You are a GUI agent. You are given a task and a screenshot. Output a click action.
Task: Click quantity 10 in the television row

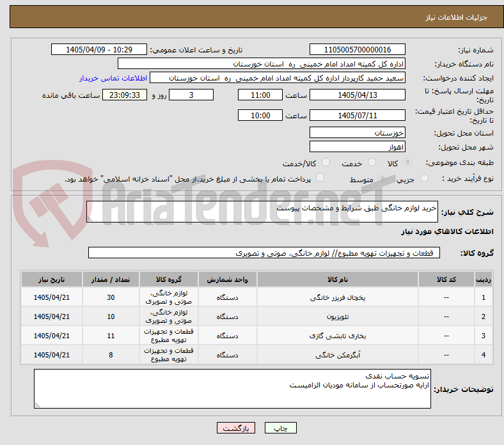(x=111, y=316)
